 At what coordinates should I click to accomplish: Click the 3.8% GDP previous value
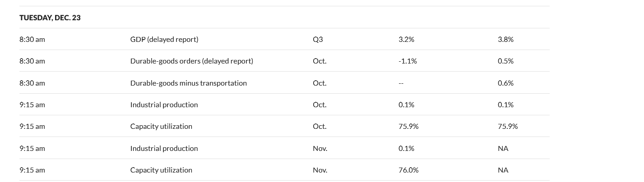pos(505,39)
